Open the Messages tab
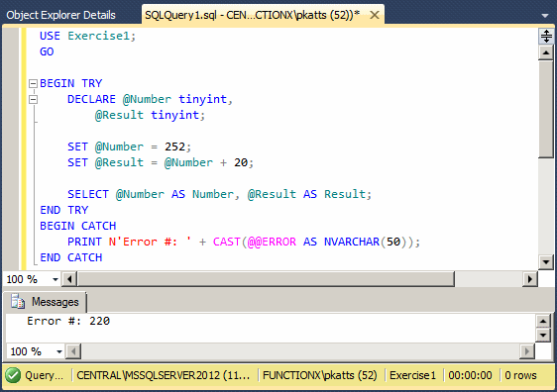557x392 pixels. tap(45, 302)
